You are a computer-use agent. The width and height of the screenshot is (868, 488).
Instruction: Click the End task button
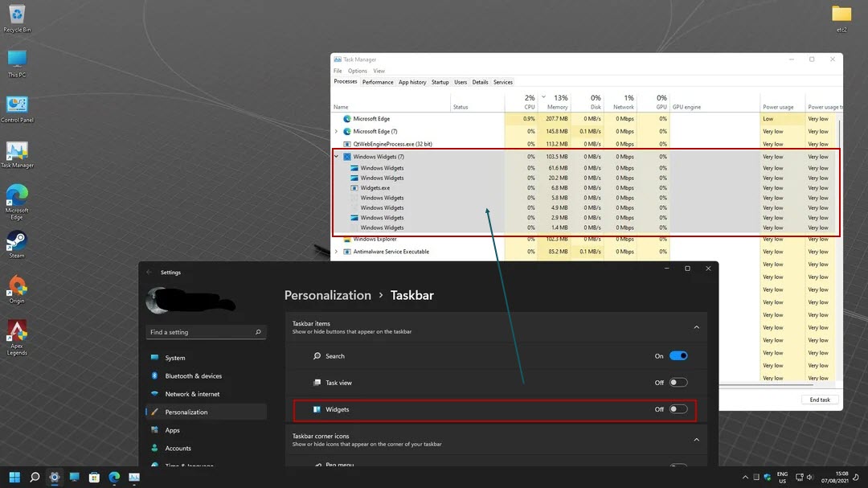point(819,400)
